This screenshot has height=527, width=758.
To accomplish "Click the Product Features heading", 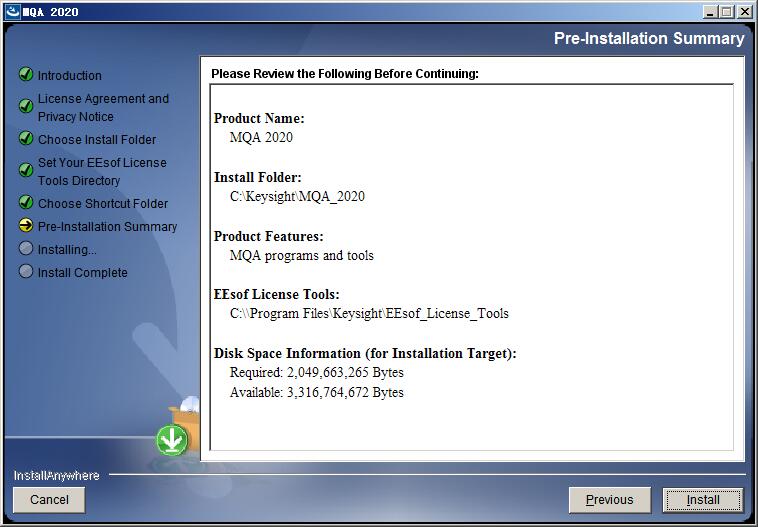I will click(x=269, y=236).
